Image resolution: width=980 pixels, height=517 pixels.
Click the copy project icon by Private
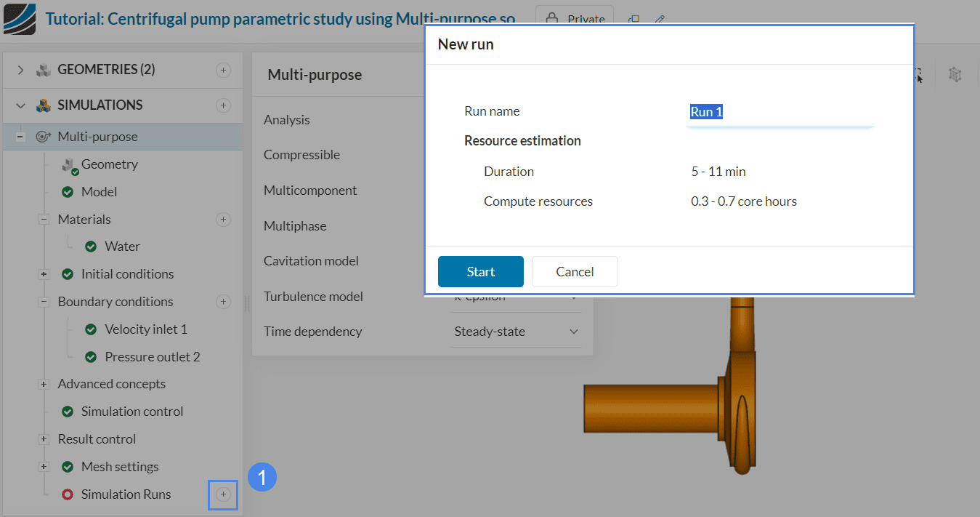[633, 20]
